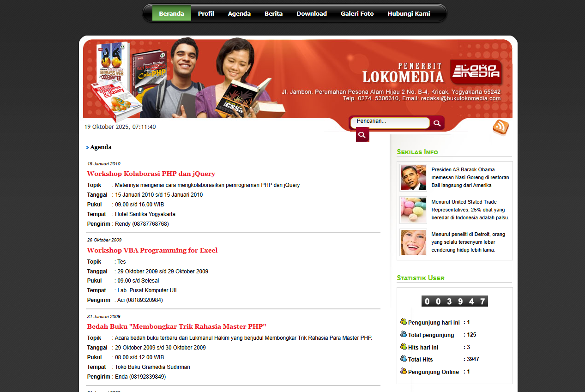The width and height of the screenshot is (585, 392).
Task: Click the magnifier button inside search bar
Action: [x=437, y=123]
